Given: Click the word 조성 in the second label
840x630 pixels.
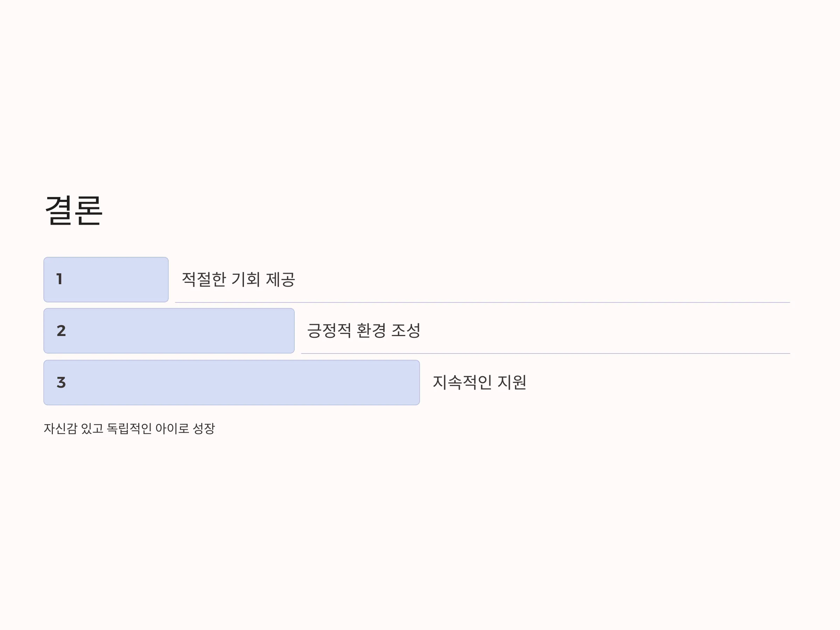Looking at the screenshot, I should click(406, 331).
